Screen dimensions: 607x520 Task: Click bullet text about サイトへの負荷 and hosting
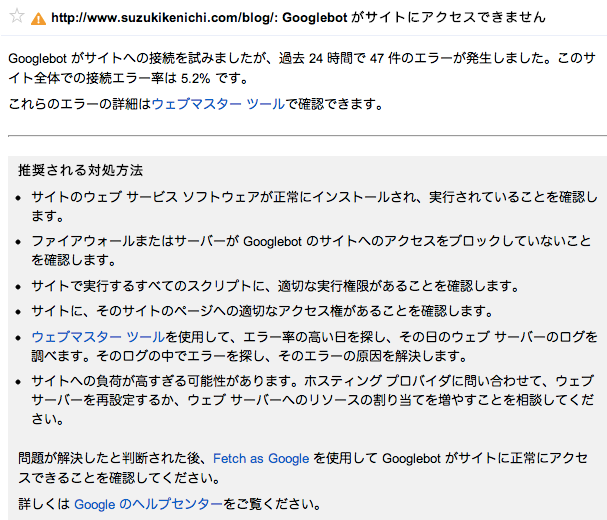313,400
